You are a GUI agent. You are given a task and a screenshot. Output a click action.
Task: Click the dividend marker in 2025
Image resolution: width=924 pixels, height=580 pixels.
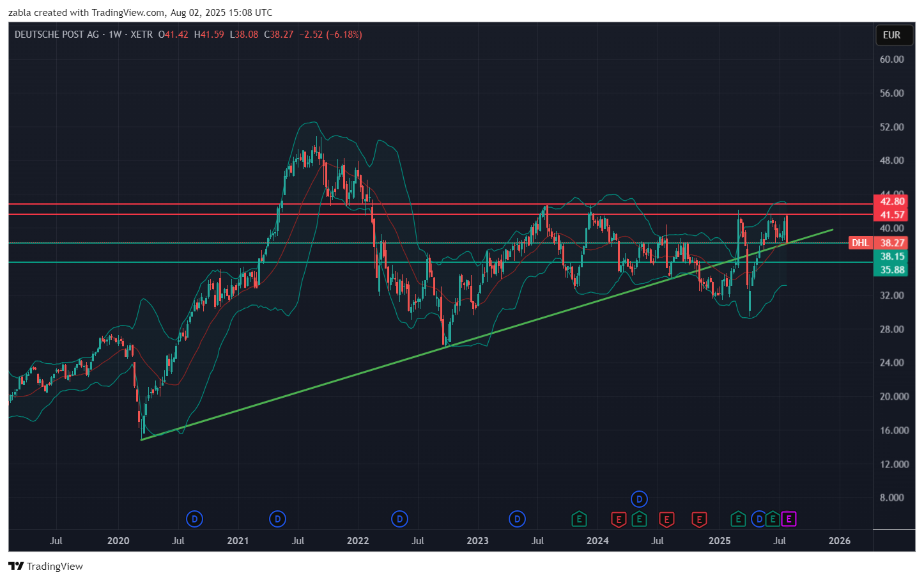click(x=759, y=519)
